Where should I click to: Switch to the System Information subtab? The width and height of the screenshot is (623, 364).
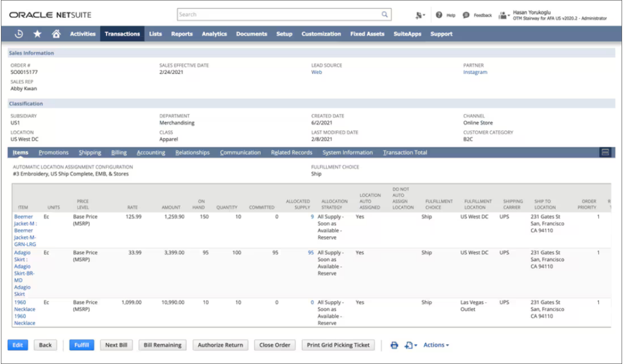[x=348, y=152]
